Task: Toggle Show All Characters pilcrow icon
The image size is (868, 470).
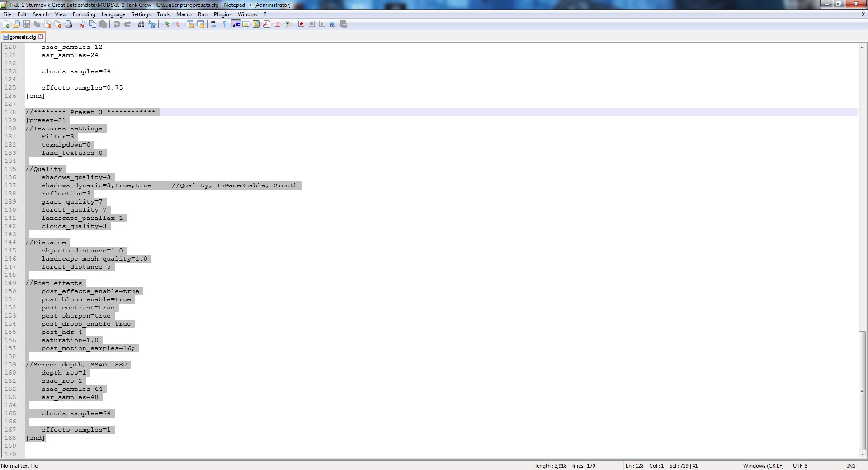Action: tap(225, 24)
